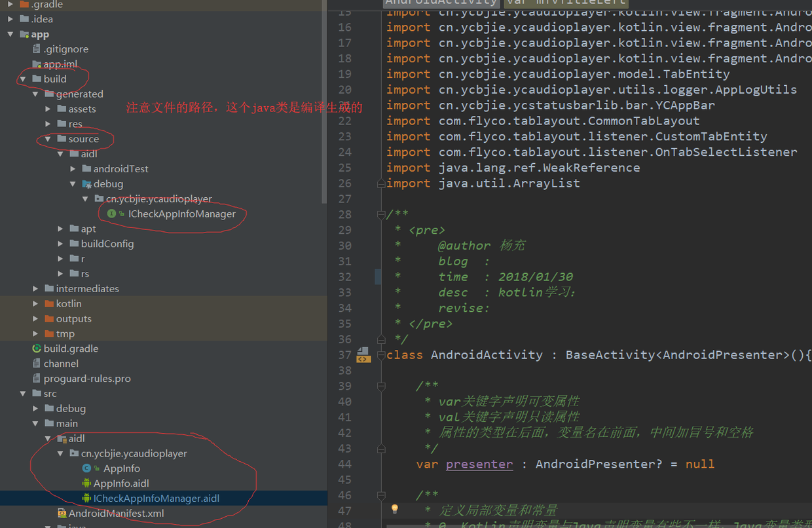812x528 pixels.
Task: Click the CommonTabLayout import line
Action: 543,121
